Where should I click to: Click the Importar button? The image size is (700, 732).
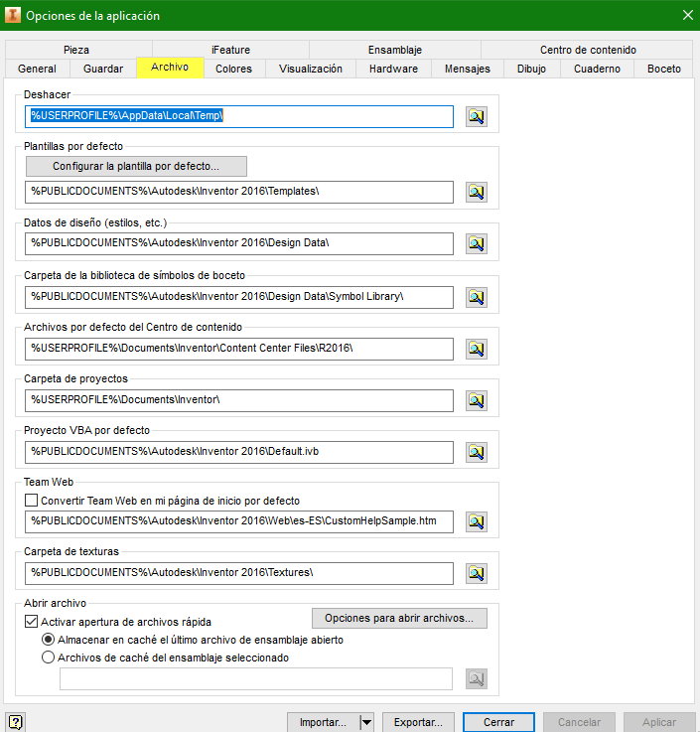[x=324, y=722]
